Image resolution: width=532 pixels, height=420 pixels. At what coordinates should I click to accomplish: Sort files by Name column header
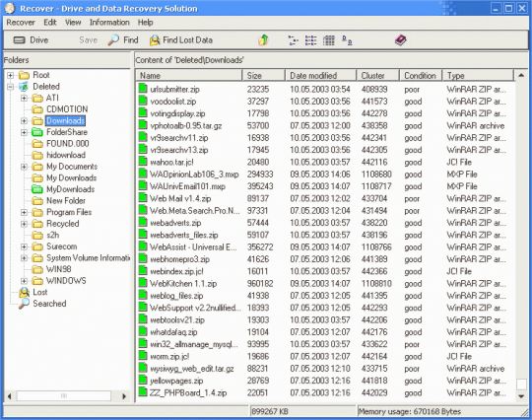(x=189, y=75)
